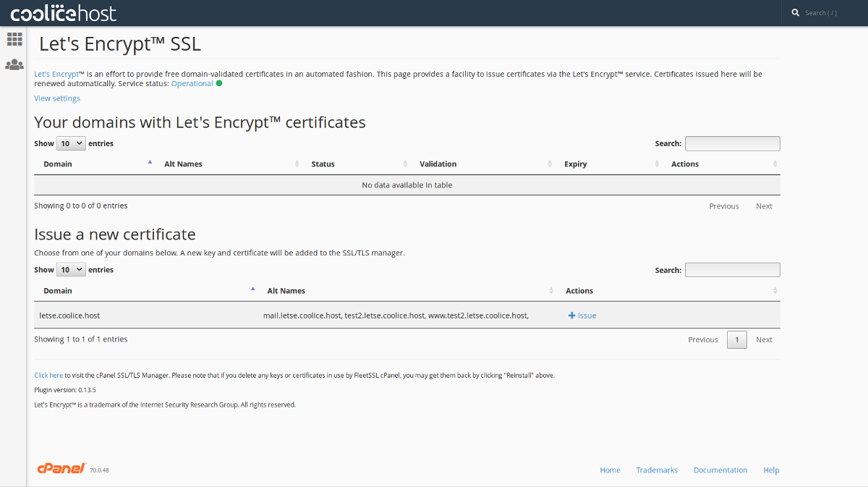Click the magnifier icon in the top search
The width and height of the screenshot is (868, 487).
pos(796,13)
